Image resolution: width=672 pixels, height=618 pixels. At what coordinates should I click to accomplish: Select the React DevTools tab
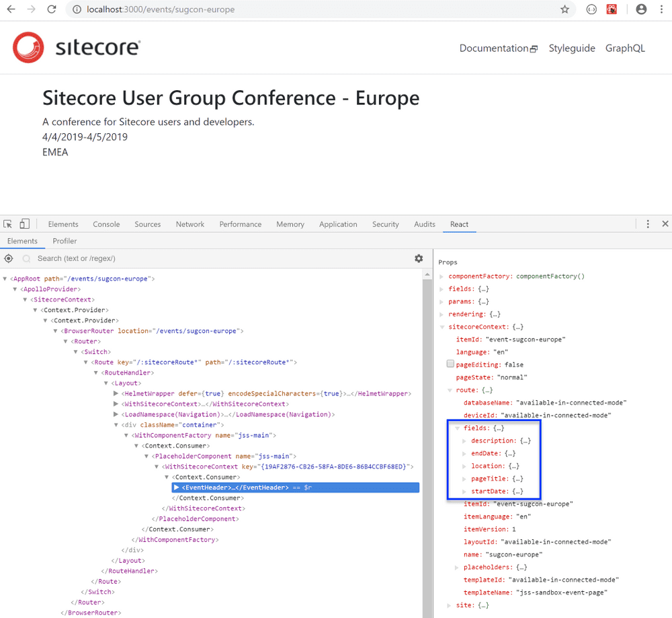(x=459, y=224)
